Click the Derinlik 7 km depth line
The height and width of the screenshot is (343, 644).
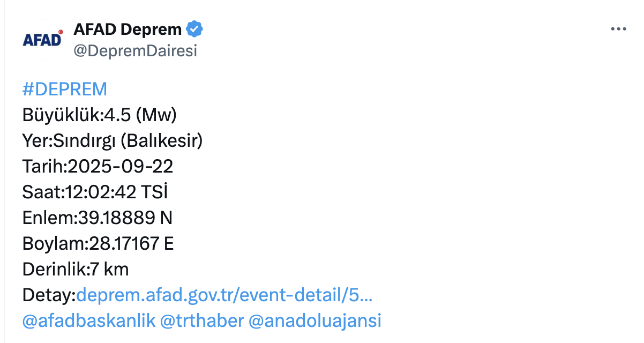tap(76, 269)
